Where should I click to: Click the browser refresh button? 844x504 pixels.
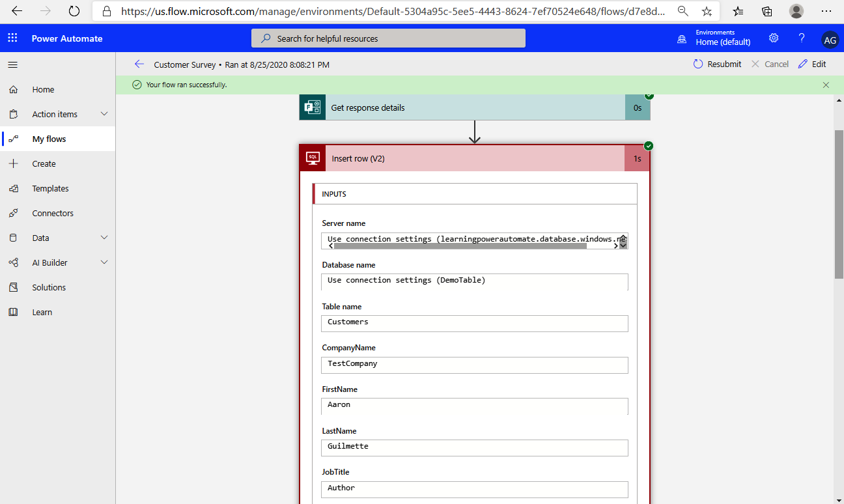point(74,11)
